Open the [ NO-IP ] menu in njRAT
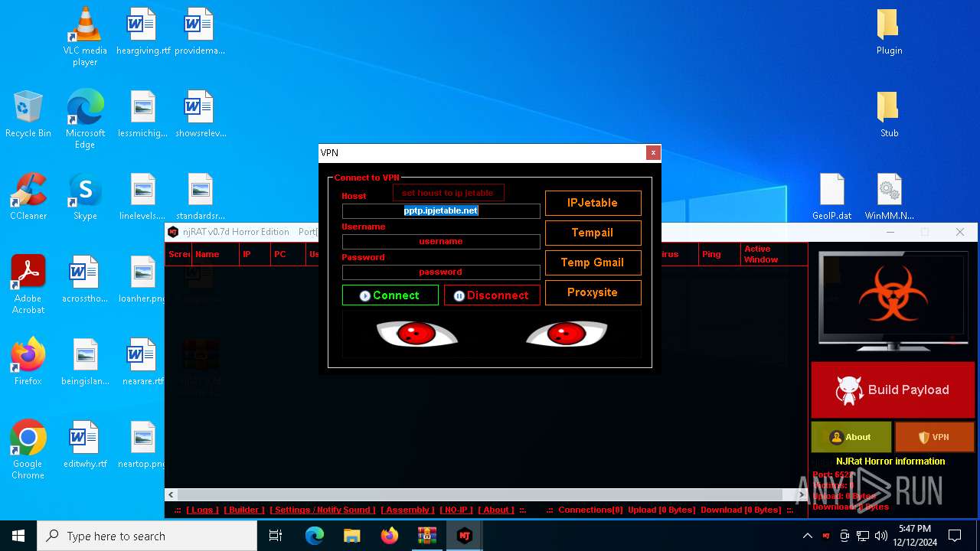980x551 pixels. 456,510
